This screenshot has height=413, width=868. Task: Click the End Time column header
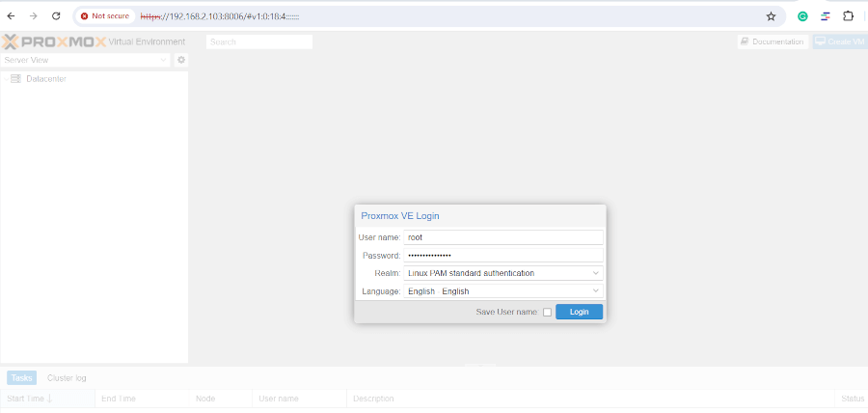[142, 399]
